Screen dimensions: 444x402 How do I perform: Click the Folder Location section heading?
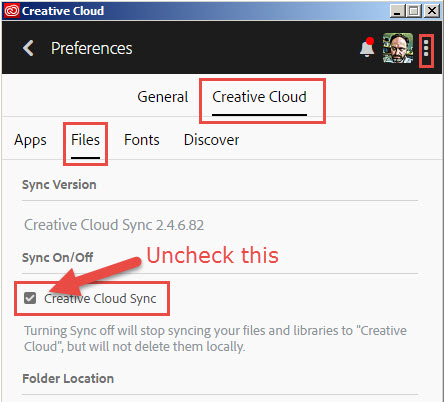tap(68, 379)
